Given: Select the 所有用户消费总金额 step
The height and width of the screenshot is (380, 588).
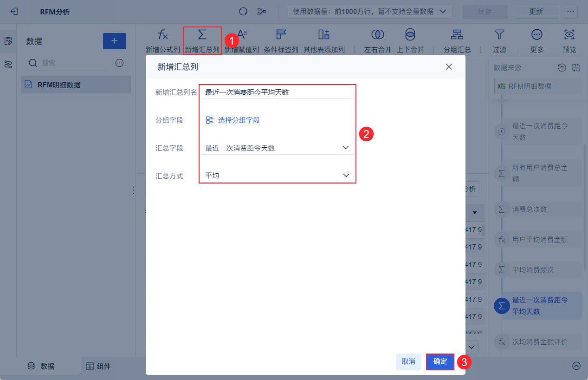Looking at the screenshot, I should coord(537,173).
